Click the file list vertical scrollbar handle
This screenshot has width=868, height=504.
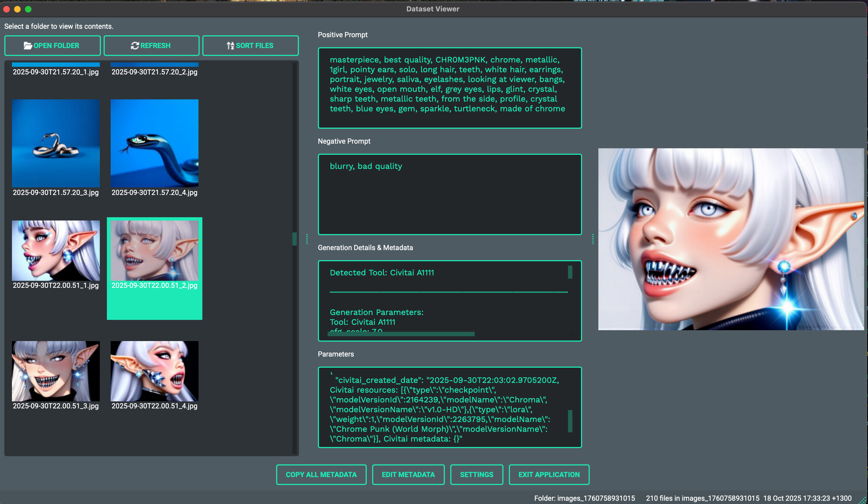point(295,239)
